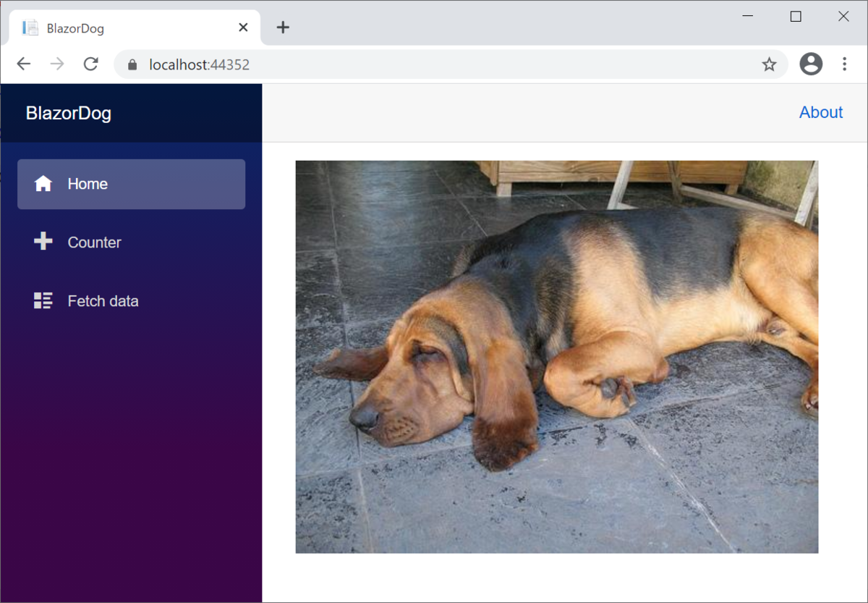
Task: Select the Home navigation item
Action: pos(131,184)
